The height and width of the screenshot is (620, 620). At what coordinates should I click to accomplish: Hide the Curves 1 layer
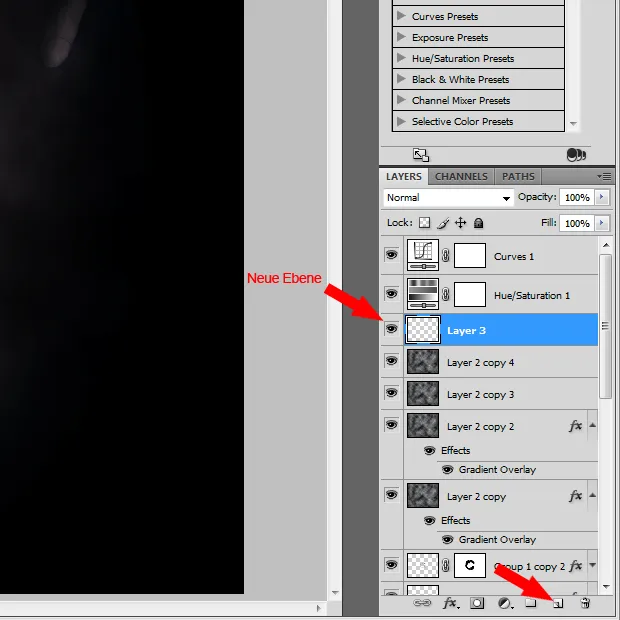[391, 256]
